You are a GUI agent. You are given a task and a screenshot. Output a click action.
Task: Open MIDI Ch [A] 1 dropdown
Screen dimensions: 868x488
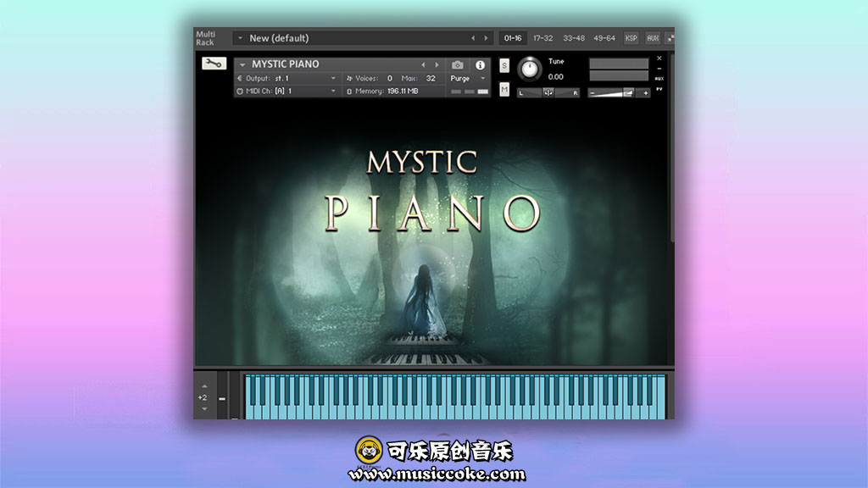333,91
